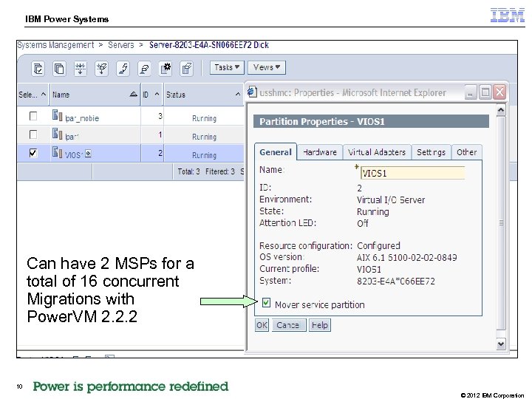Click the Cancel button
Screen dimensions: 532x399
coord(289,325)
